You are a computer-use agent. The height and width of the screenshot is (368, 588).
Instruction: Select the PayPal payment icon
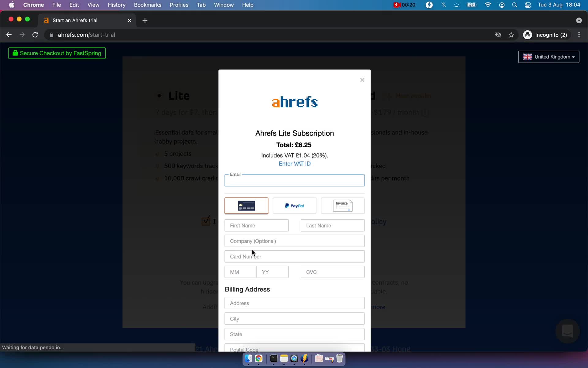[294, 206]
